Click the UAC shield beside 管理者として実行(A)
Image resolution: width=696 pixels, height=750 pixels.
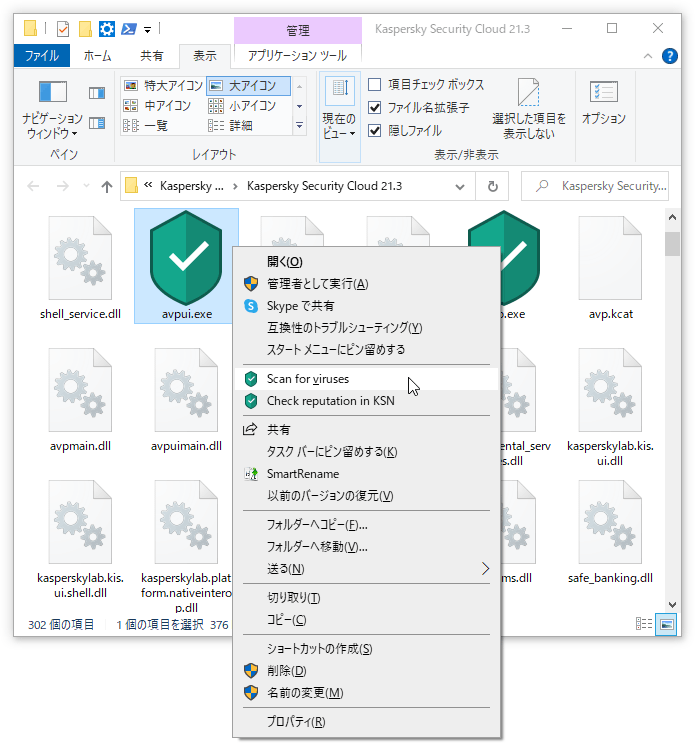251,284
